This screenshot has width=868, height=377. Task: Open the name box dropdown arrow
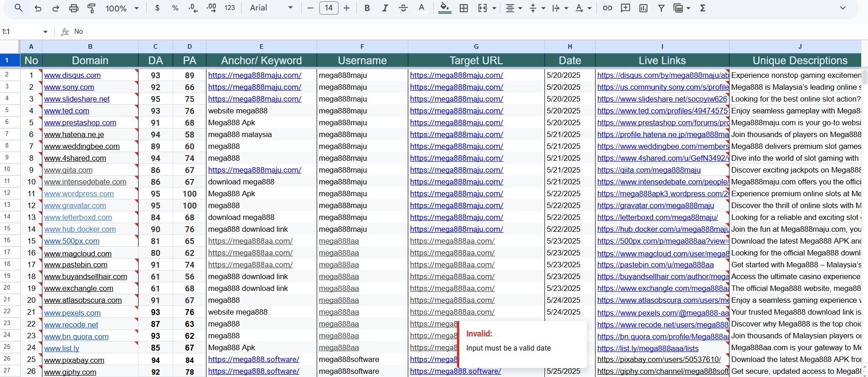tap(45, 31)
